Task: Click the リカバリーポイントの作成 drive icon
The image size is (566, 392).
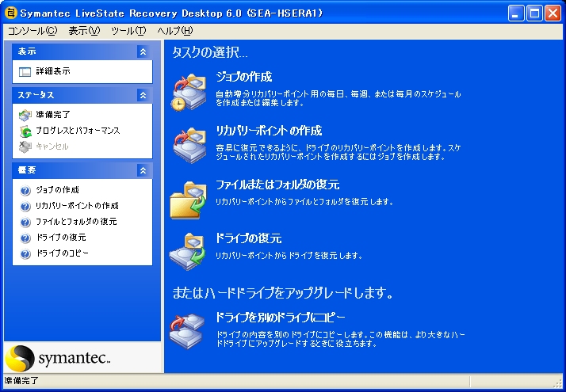Action: tap(189, 144)
